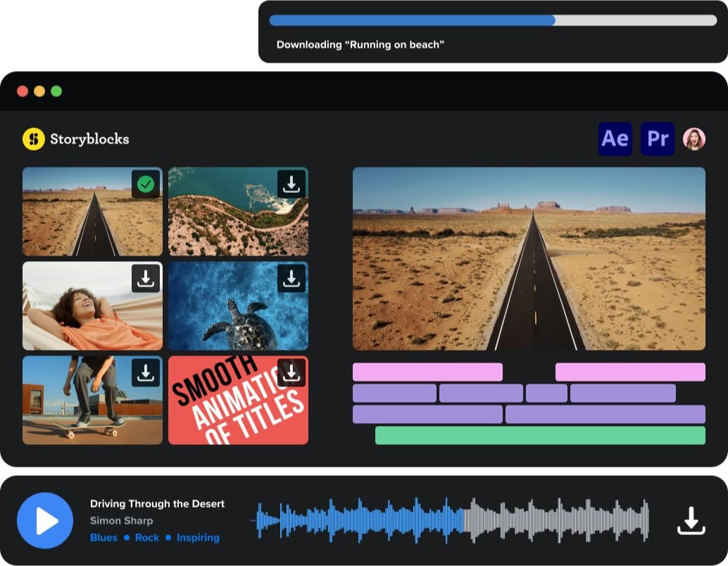The width and height of the screenshot is (728, 566).
Task: Click the Downloading Running on beach progress bar
Action: [493, 20]
